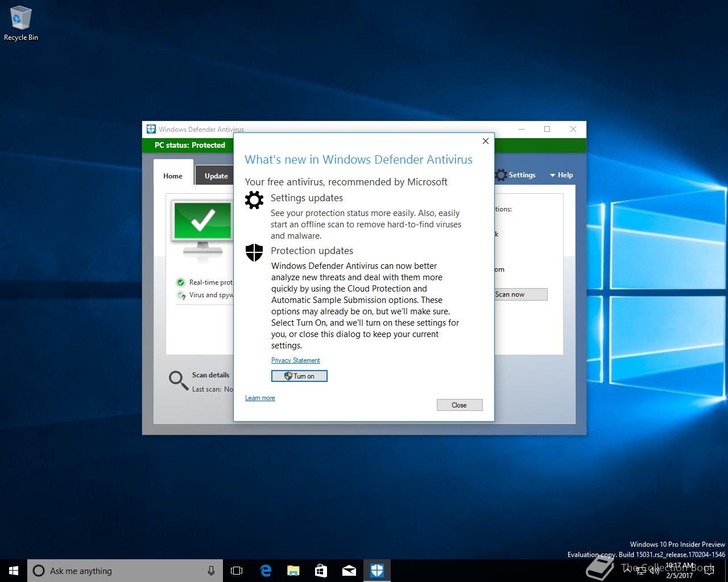Click the Scan now button
The image size is (728, 582).
click(520, 294)
